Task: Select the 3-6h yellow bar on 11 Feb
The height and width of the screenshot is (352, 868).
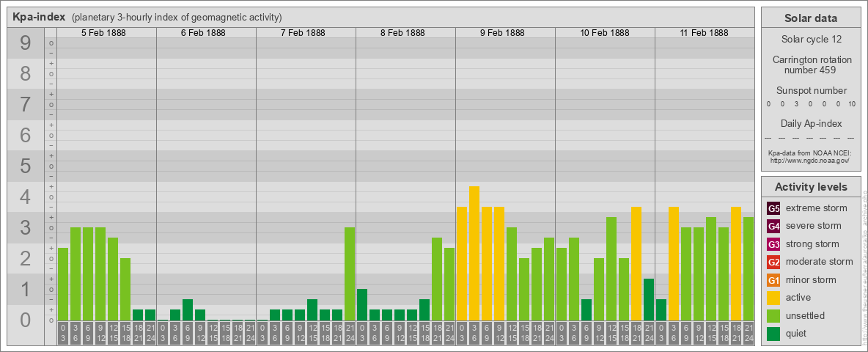Action: coord(673,264)
